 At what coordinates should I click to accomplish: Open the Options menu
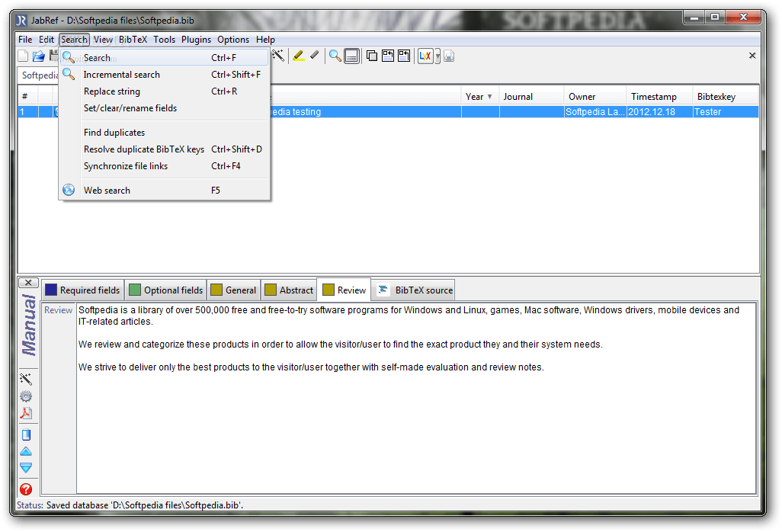[233, 40]
